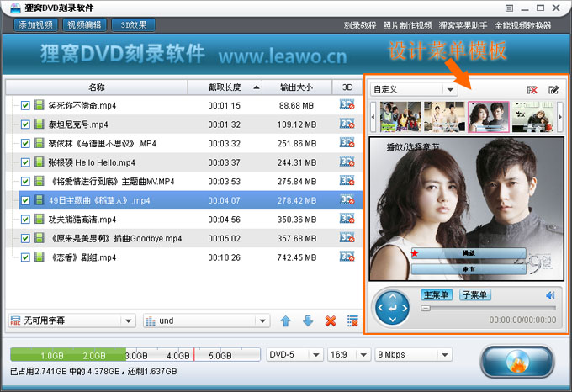Viewport: 572px width, 392px height.
Task: Toggle checkbox for 功夫熊猫高清.mp4
Action: [25, 220]
